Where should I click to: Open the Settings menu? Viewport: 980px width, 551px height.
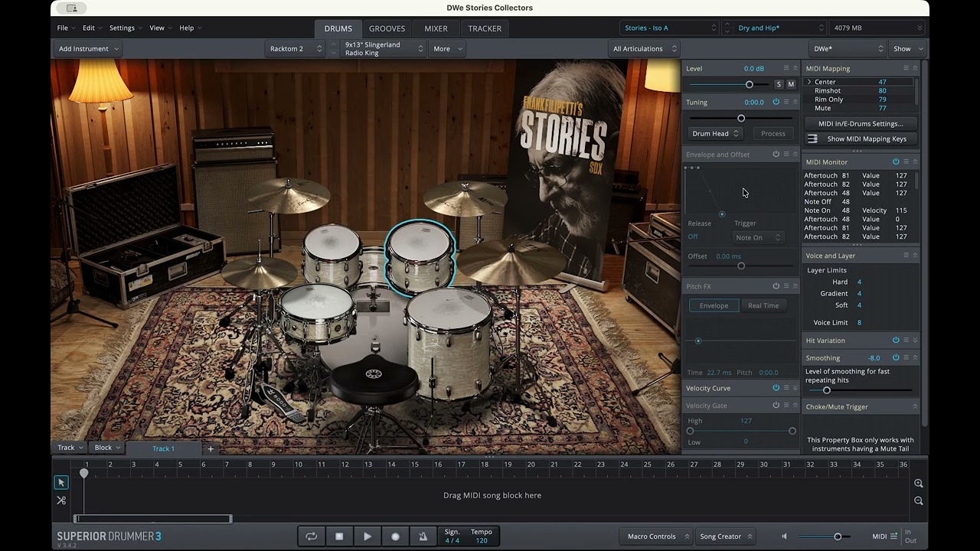click(x=126, y=28)
